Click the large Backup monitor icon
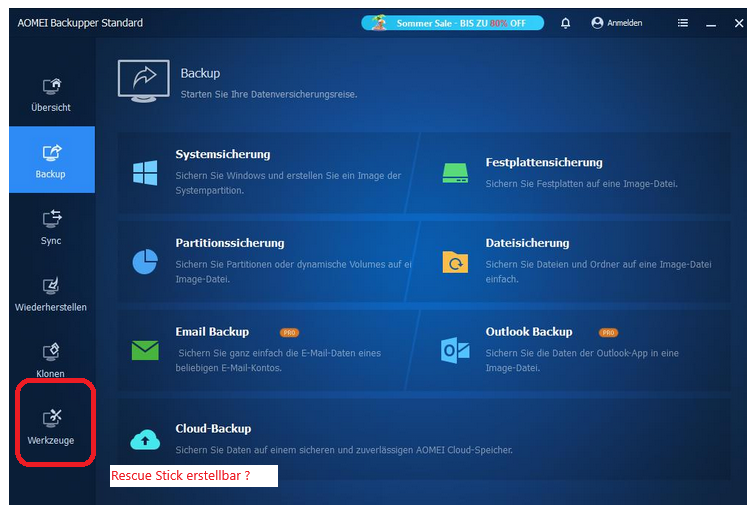The image size is (756, 505). 144,81
